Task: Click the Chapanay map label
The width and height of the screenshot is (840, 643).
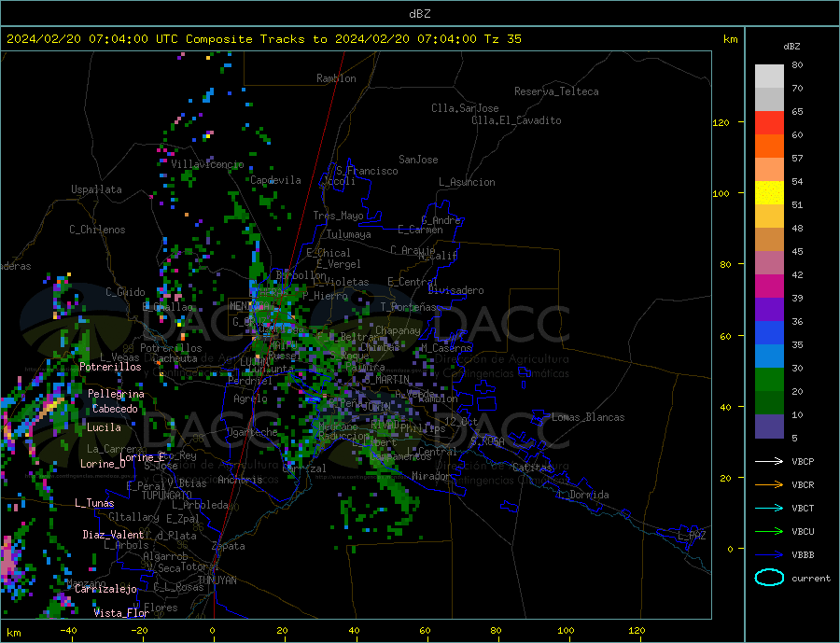Action: click(398, 330)
